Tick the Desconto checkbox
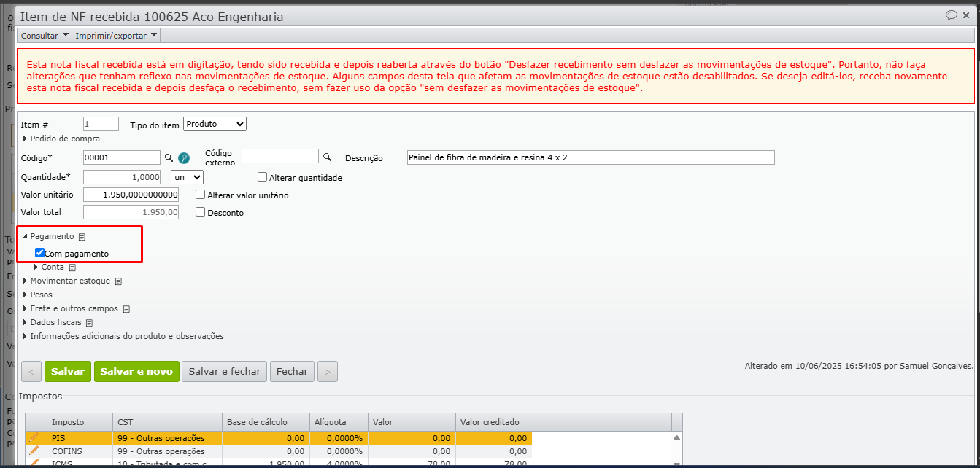The image size is (980, 468). [201, 212]
